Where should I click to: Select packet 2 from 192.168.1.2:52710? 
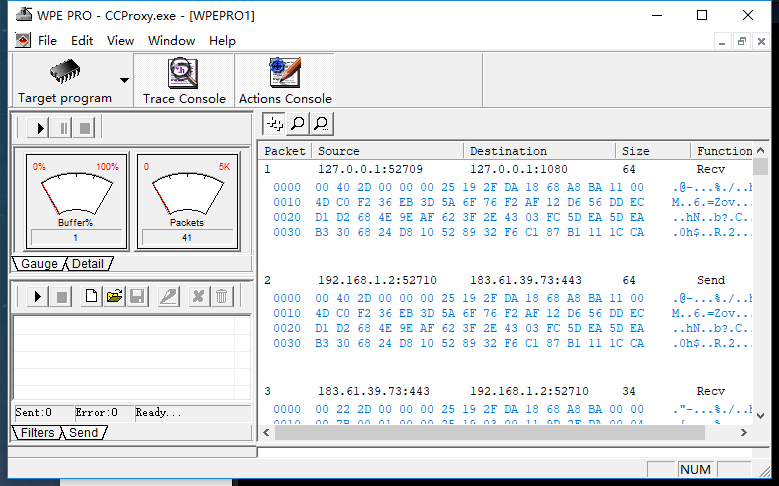click(377, 280)
